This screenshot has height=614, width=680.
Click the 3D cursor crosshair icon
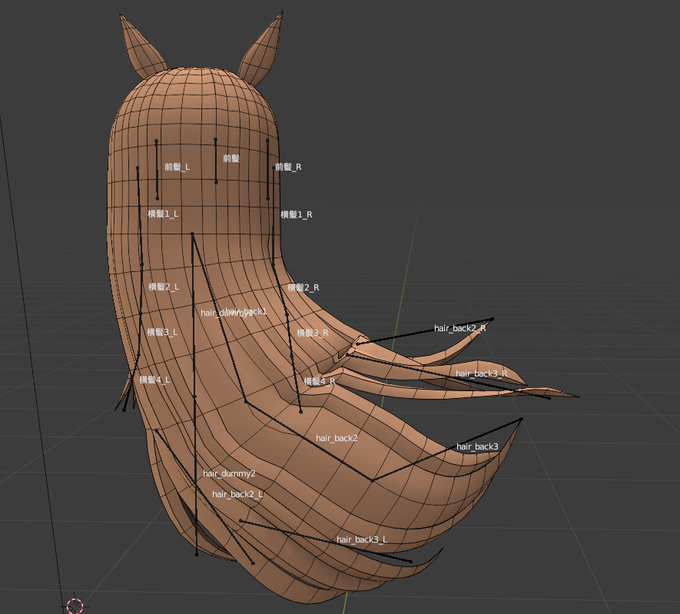coord(75,605)
